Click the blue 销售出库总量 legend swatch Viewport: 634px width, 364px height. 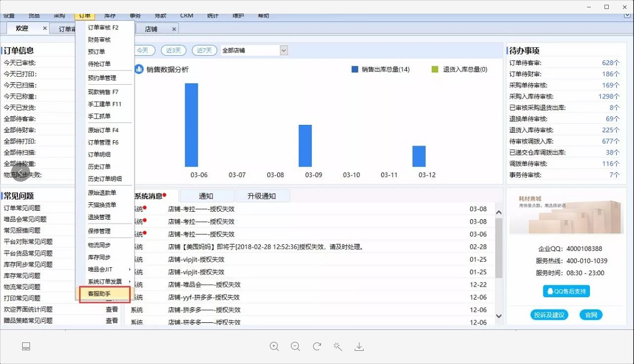pos(355,69)
